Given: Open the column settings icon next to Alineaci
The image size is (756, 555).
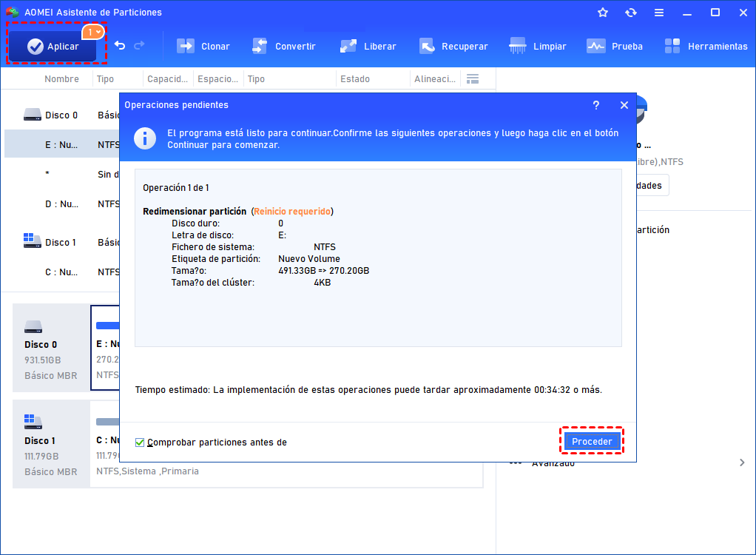Looking at the screenshot, I should (472, 78).
